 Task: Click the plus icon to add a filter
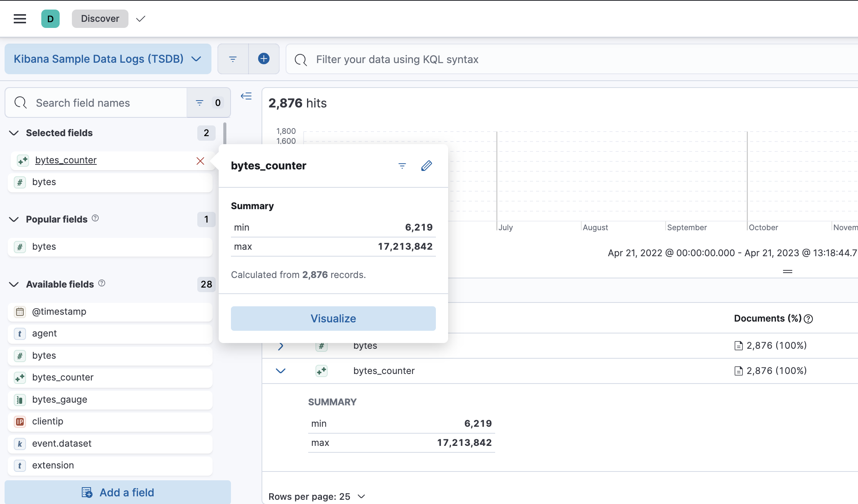(x=263, y=59)
